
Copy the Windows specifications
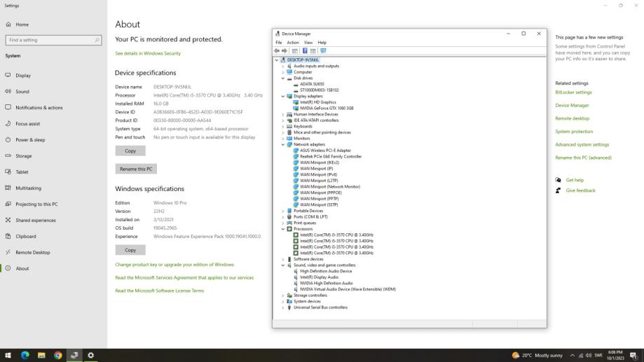click(x=130, y=250)
